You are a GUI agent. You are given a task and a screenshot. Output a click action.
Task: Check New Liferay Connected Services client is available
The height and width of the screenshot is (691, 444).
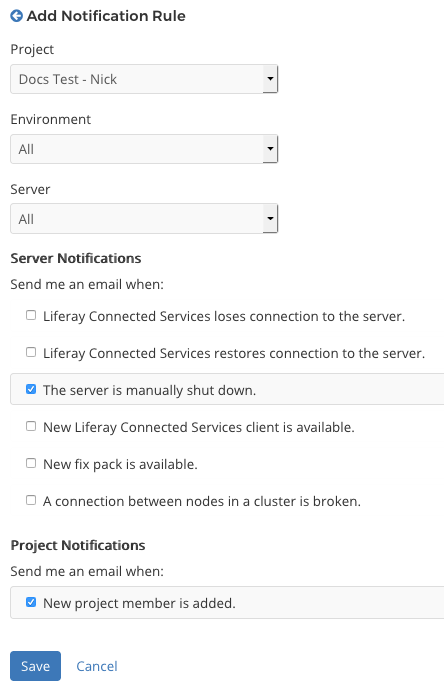click(31, 426)
